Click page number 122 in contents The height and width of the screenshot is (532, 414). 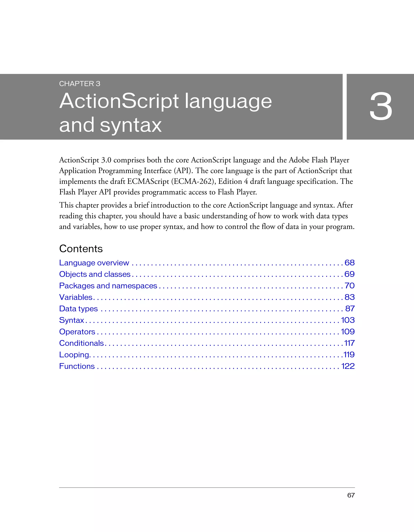coord(348,366)
